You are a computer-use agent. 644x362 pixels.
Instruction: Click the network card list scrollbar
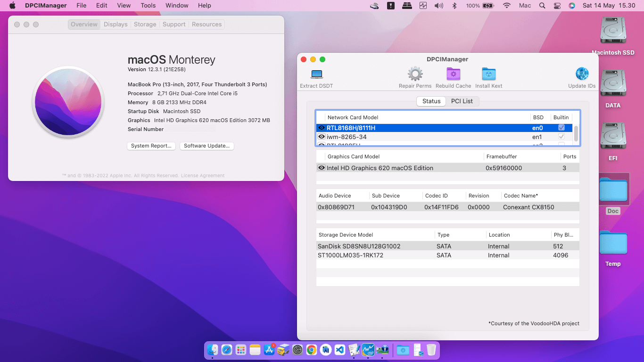click(x=576, y=133)
